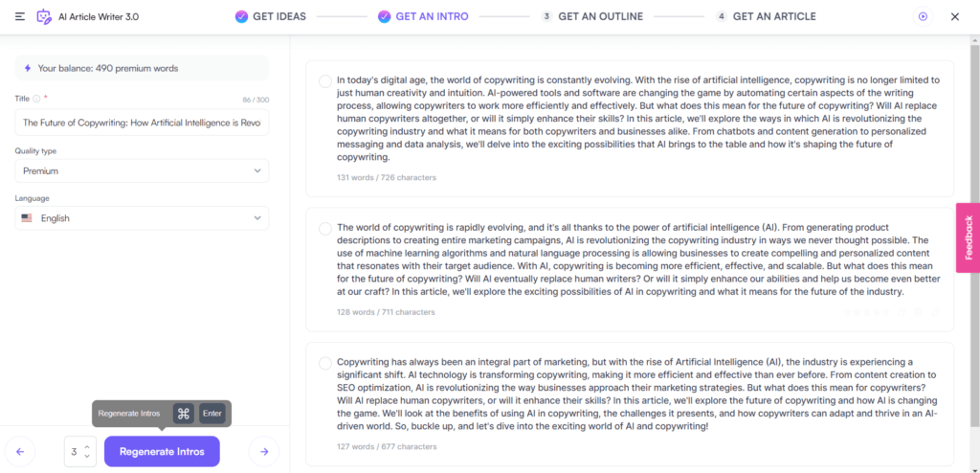Screen dimensions: 980x473
Task: Click the Title info icon
Action: tap(36, 99)
